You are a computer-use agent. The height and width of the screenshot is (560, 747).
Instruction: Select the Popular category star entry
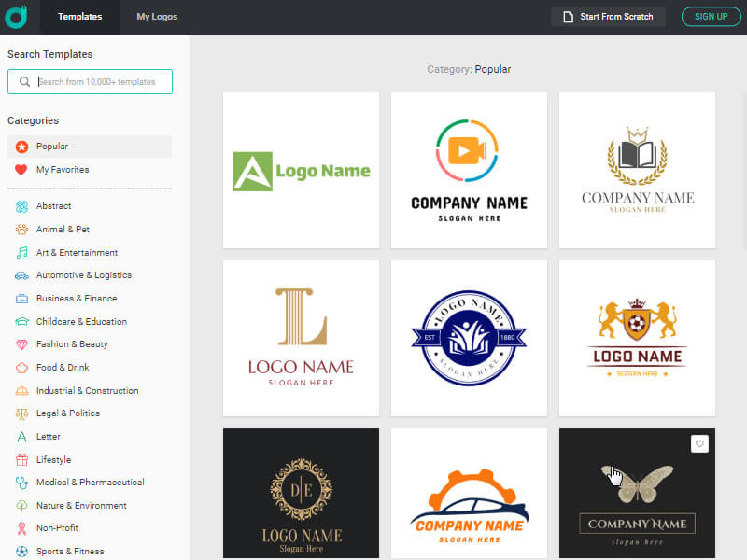point(53,147)
